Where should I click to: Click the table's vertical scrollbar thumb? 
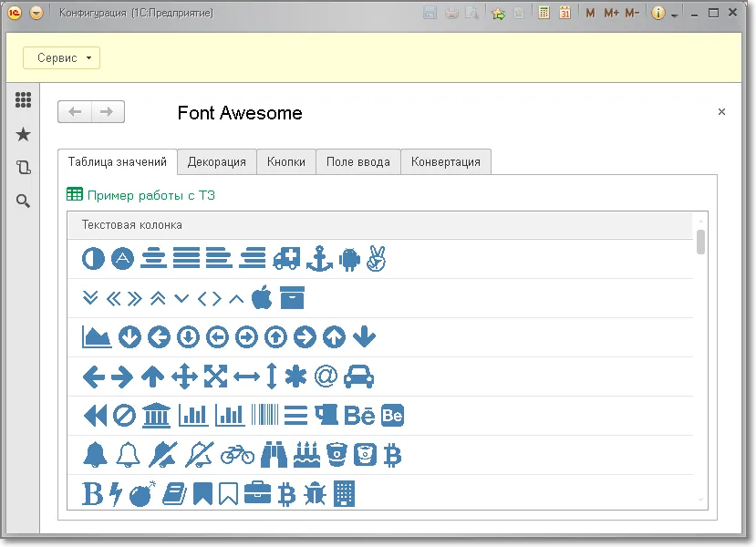tap(700, 242)
